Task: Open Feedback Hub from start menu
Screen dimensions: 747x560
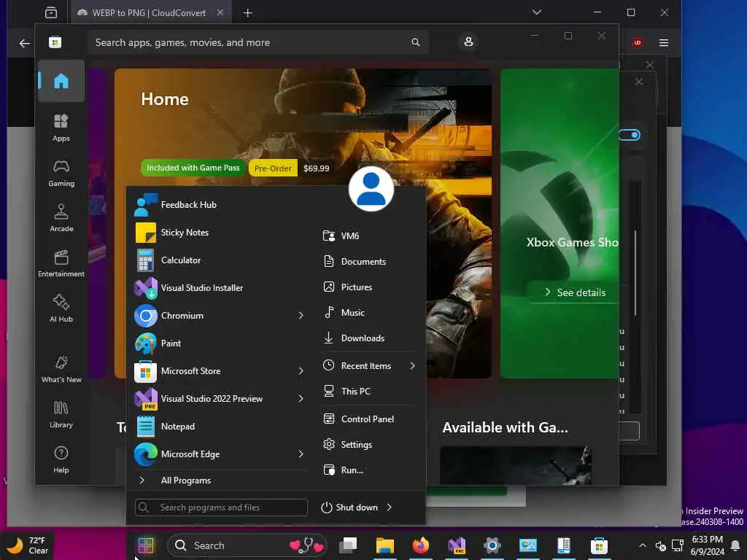Action: [220, 205]
